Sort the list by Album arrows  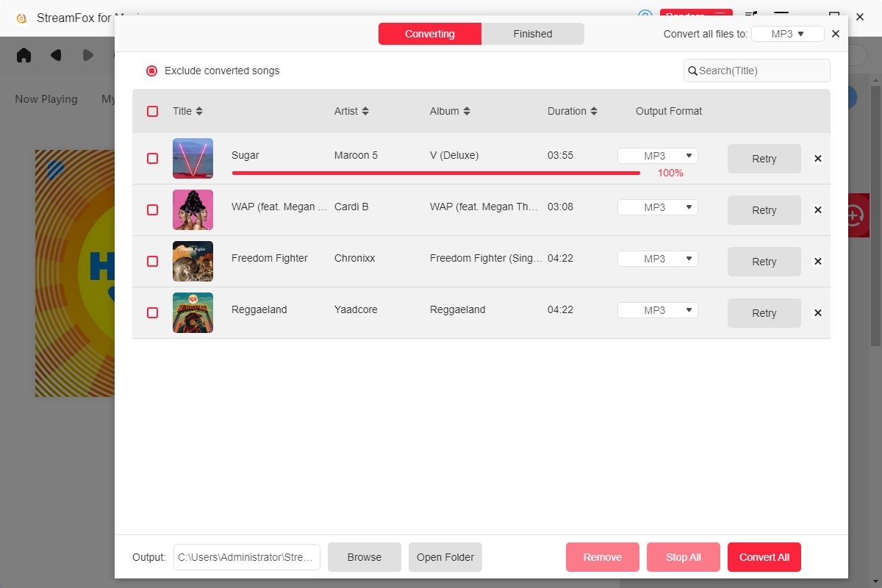click(x=467, y=111)
